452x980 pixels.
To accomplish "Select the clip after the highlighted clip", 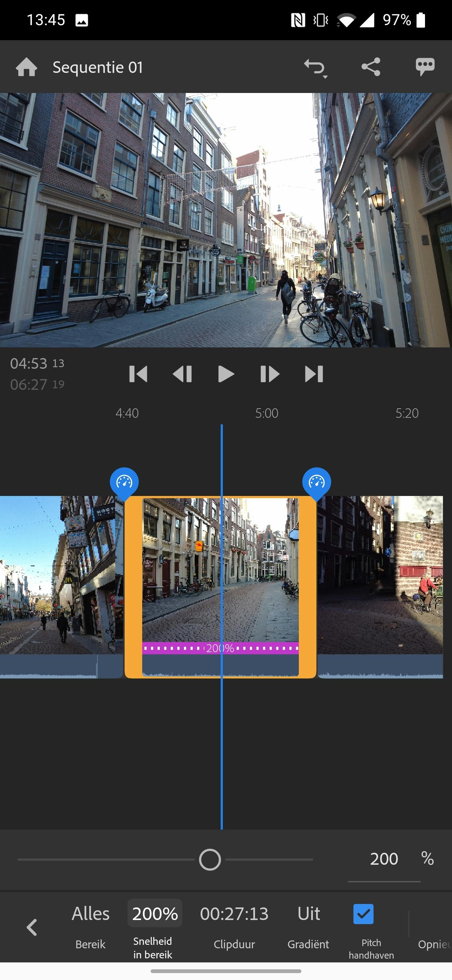I will pyautogui.click(x=380, y=587).
